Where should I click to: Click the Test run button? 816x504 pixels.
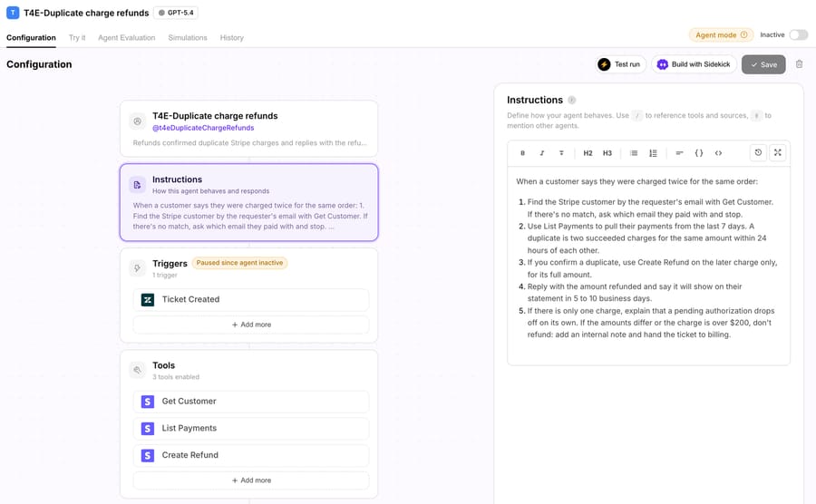coord(620,64)
